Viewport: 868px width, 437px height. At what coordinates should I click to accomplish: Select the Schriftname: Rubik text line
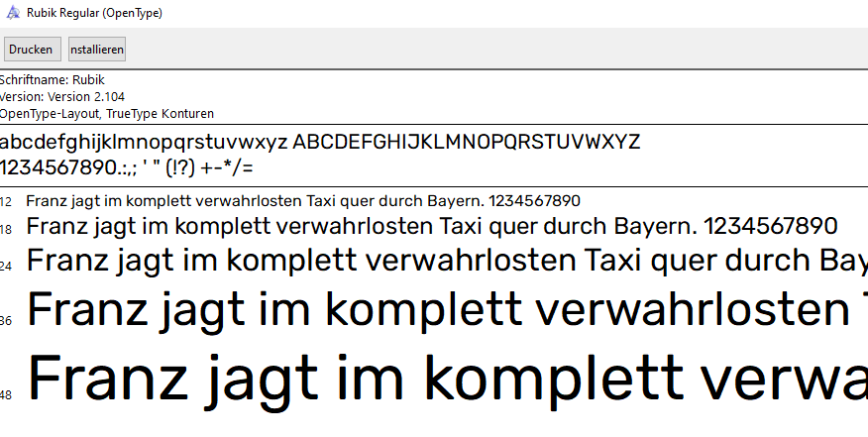click(x=52, y=80)
